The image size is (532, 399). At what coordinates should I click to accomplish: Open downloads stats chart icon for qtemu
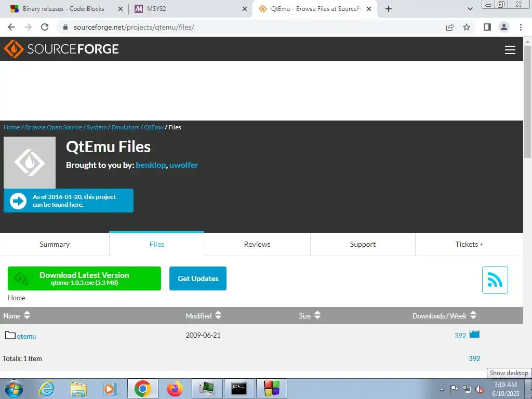coord(474,335)
